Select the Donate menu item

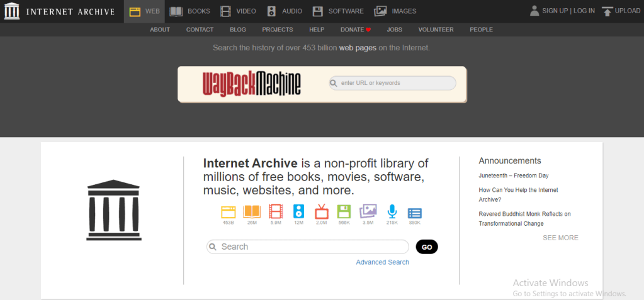click(x=355, y=30)
